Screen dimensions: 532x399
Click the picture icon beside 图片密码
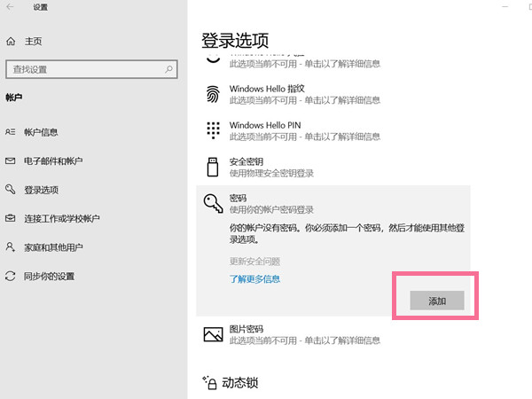click(213, 333)
